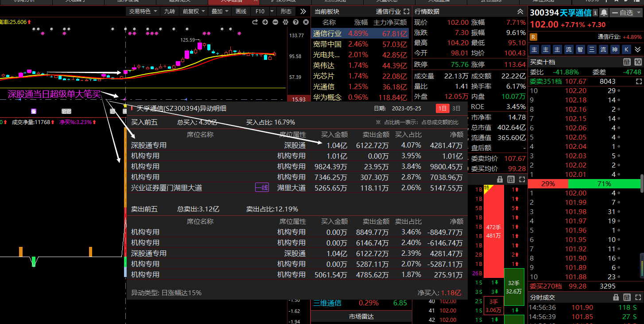Toggle lock icon in 分时成交 header

[x=616, y=297]
